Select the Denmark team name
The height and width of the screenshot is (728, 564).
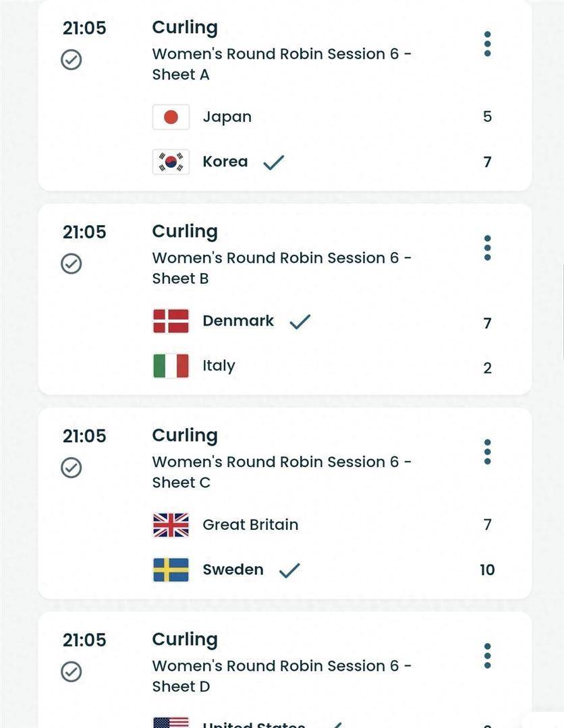238,321
